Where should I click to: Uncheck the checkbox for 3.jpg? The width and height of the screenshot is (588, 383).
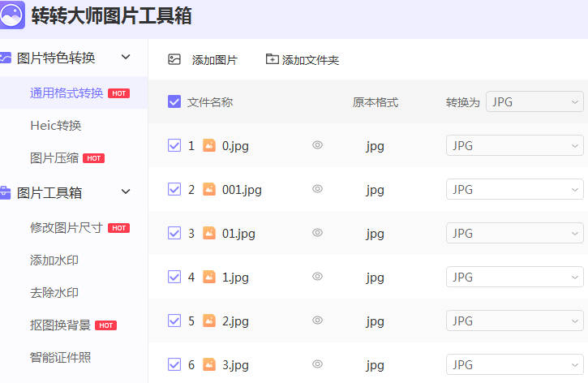coord(174,364)
